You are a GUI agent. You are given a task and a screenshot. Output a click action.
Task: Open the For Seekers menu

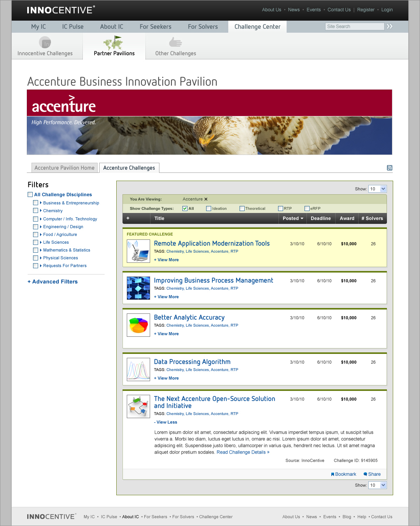tap(156, 26)
